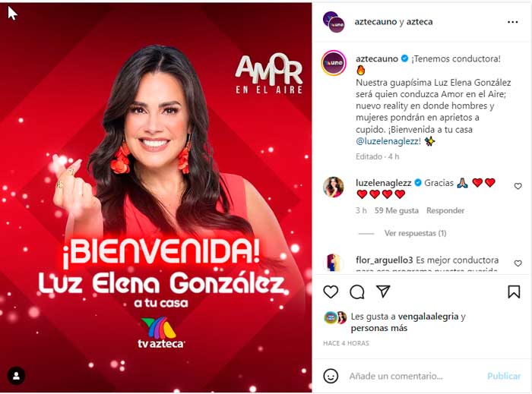Open luzelenaglezz profile picture in comments

pyautogui.click(x=333, y=187)
